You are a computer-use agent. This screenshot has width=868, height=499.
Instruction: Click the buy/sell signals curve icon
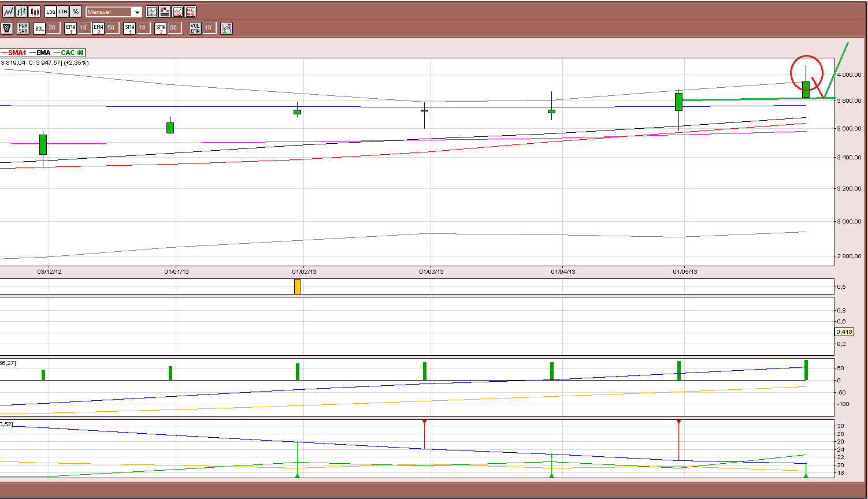click(227, 28)
